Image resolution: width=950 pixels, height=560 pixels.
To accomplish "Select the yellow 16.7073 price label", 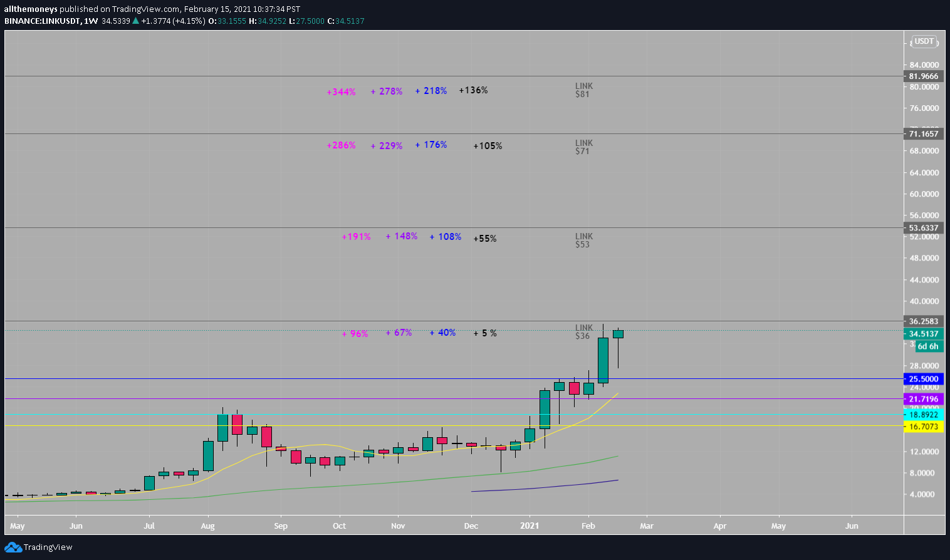I will tap(924, 427).
